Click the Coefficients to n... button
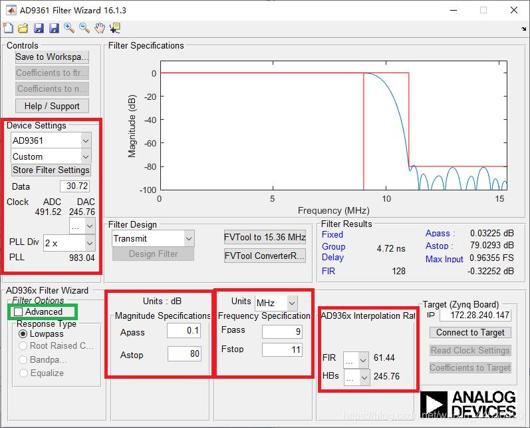Viewport: 530px width, 428px height. point(52,89)
